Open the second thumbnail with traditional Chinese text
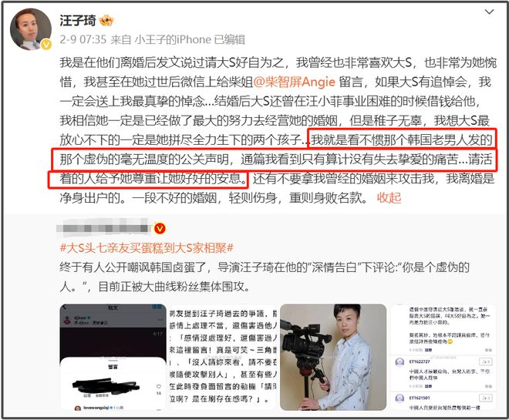Image resolution: width=509 pixels, height=420 pixels. point(223,358)
